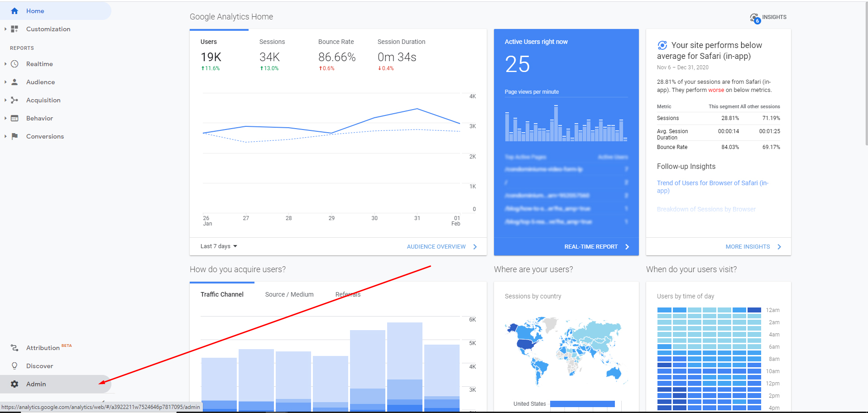Click the Behavior window icon
This screenshot has height=413, width=868.
pos(14,118)
